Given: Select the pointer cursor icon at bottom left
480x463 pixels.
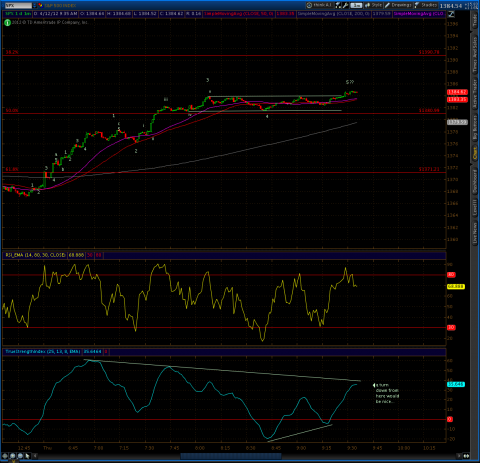Looking at the screenshot, I should (27, 456).
